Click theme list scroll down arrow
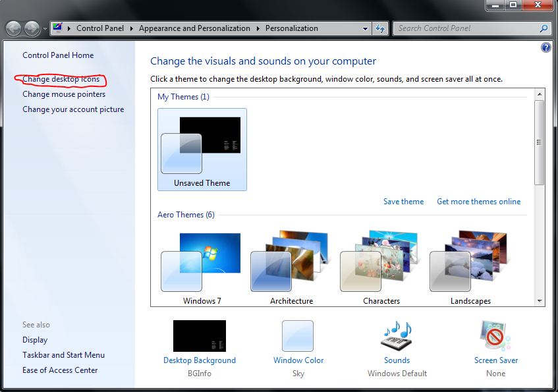The image size is (558, 392). [x=540, y=301]
